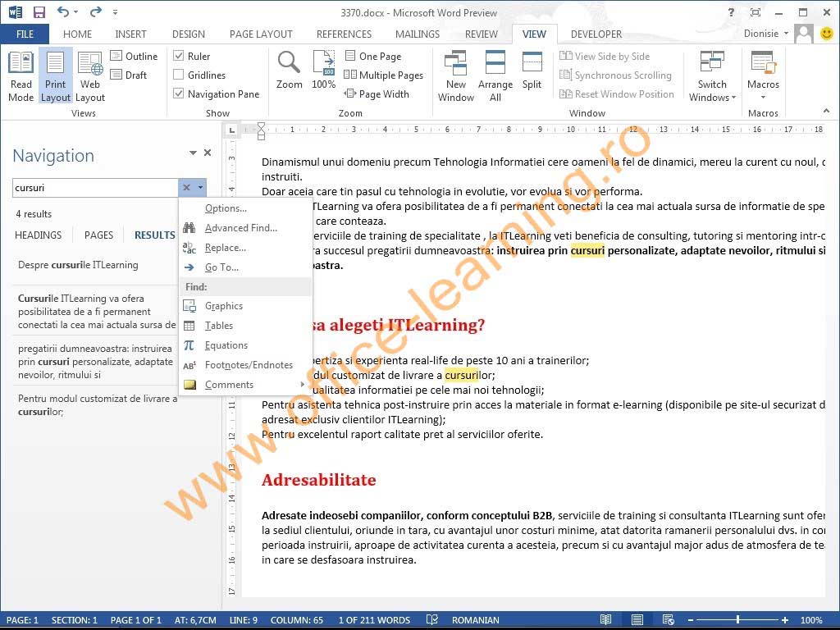Click the word count in status bar

(x=374, y=620)
